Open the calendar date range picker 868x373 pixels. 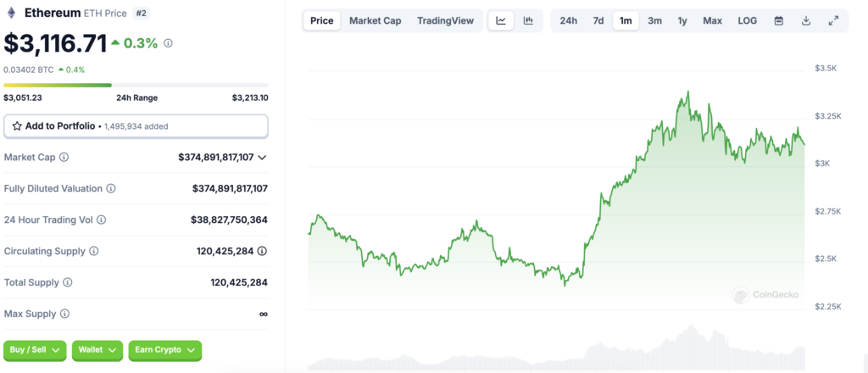pyautogui.click(x=778, y=20)
